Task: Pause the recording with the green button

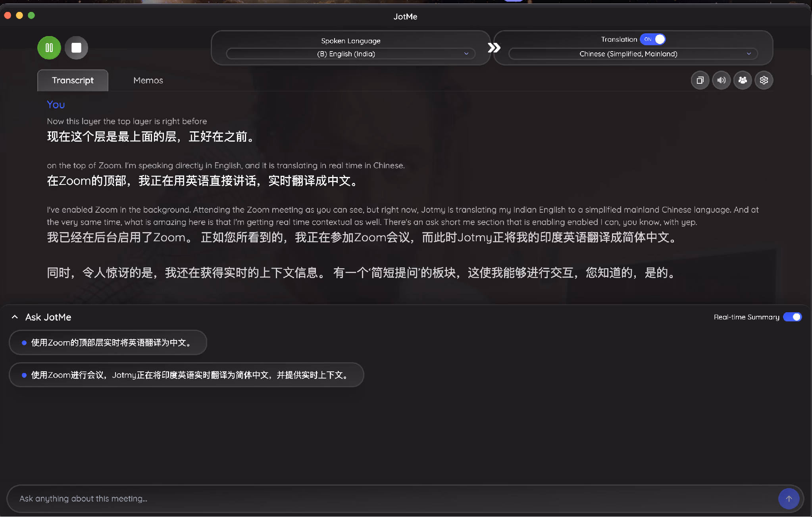Action: [x=49, y=48]
